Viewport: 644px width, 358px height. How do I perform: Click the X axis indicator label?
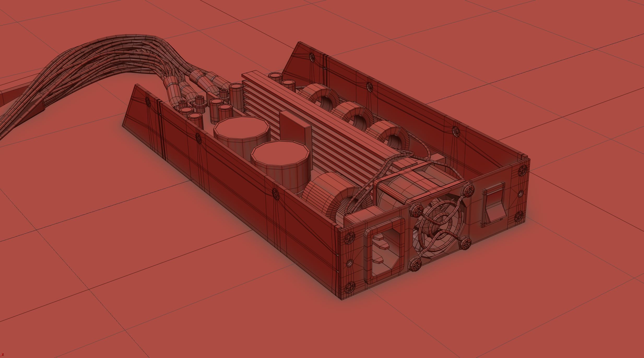pos(2,355)
